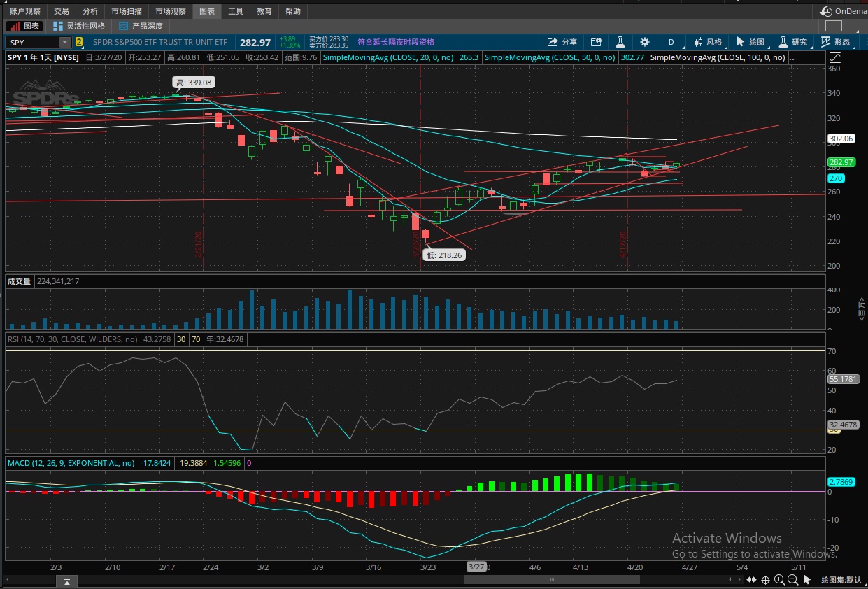Switch to the 分析 tab

(90, 11)
